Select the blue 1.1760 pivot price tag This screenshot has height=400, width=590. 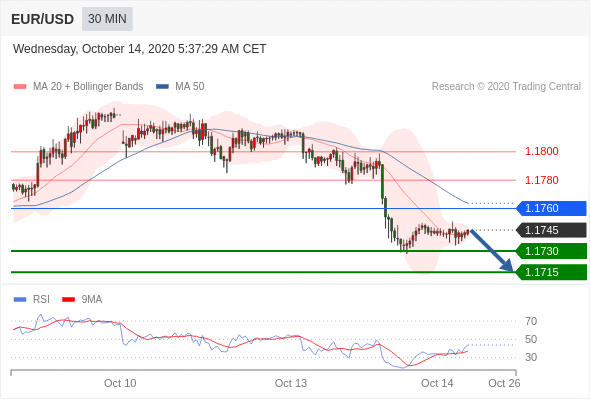(551, 208)
